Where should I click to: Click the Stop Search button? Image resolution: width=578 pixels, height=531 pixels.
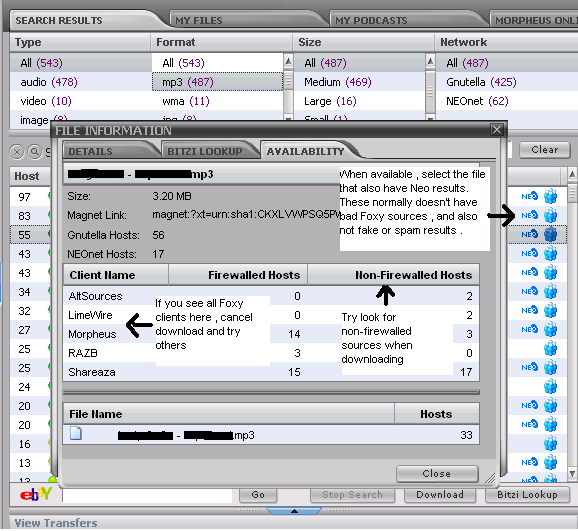pyautogui.click(x=352, y=494)
